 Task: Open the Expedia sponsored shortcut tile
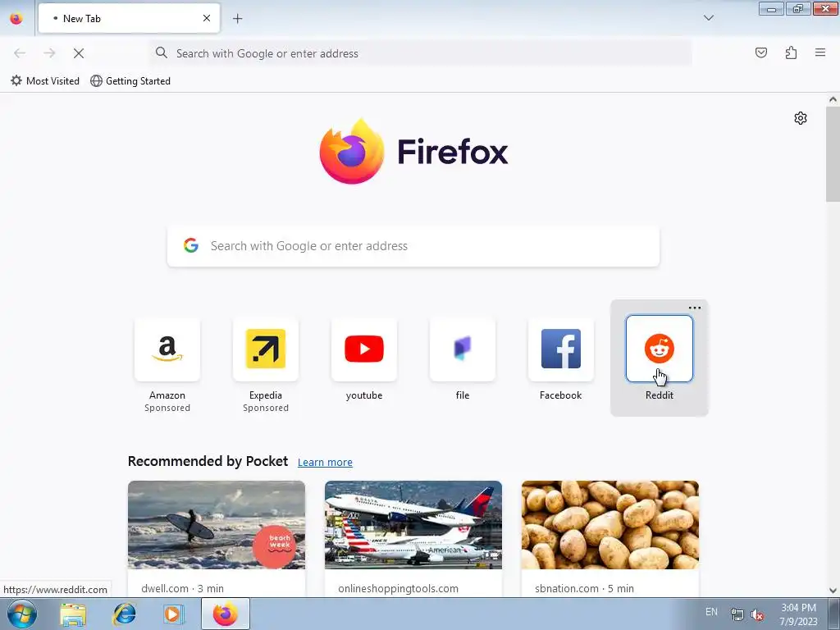click(x=266, y=349)
